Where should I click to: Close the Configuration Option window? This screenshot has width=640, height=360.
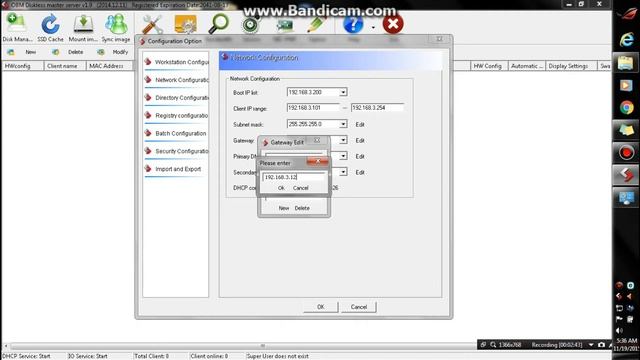coord(440,39)
